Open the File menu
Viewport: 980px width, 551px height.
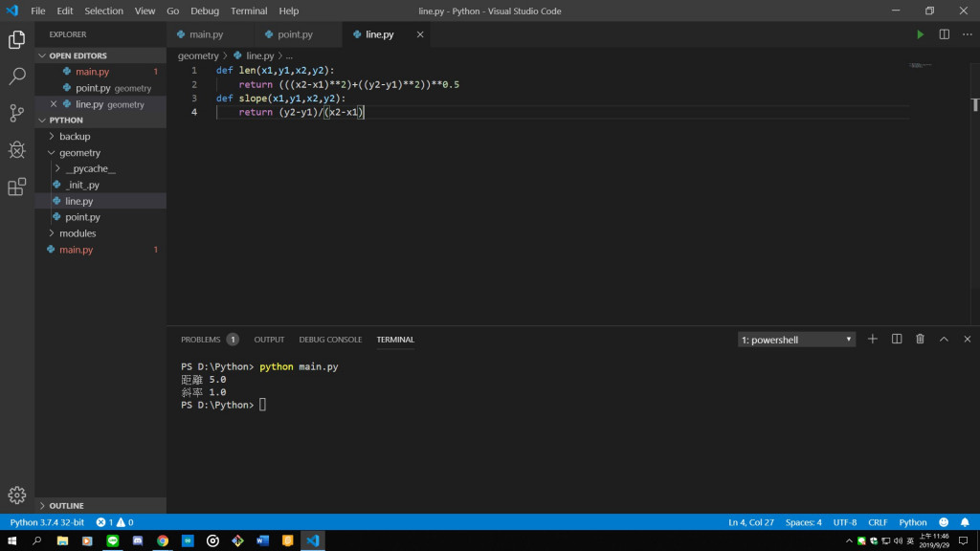38,11
